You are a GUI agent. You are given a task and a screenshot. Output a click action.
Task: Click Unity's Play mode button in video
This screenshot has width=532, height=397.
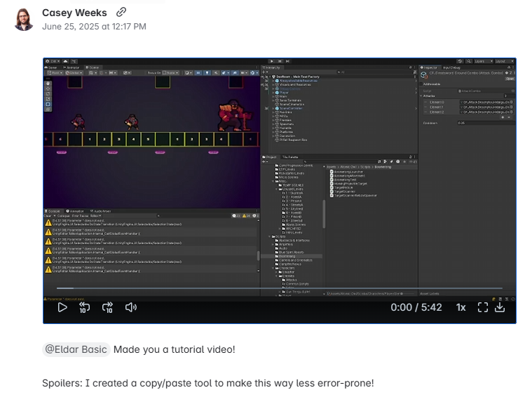click(x=273, y=62)
